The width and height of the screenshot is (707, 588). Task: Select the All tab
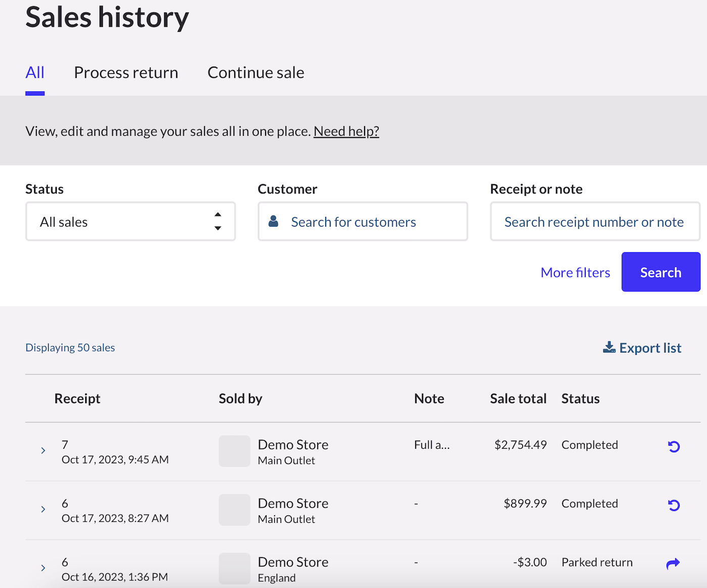tap(35, 73)
